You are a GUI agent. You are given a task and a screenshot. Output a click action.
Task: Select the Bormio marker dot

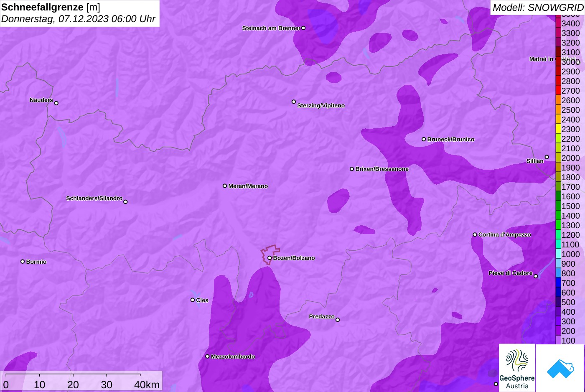pyautogui.click(x=23, y=262)
